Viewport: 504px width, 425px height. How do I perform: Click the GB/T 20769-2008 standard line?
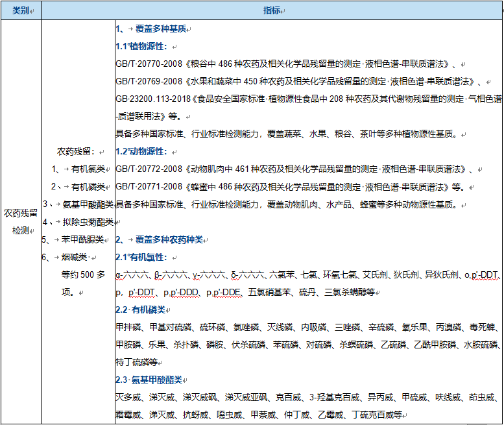tap(298, 82)
